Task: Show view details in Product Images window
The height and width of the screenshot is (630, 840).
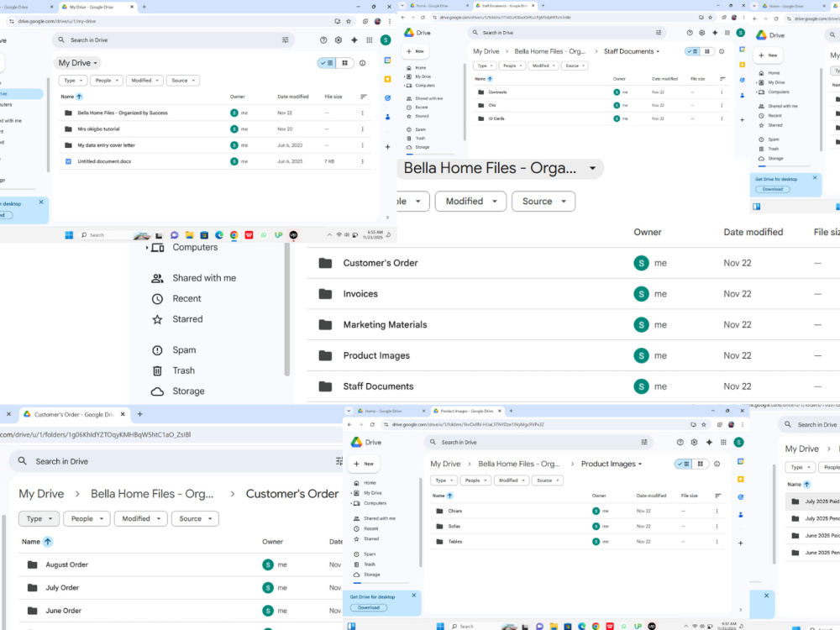Action: point(717,464)
